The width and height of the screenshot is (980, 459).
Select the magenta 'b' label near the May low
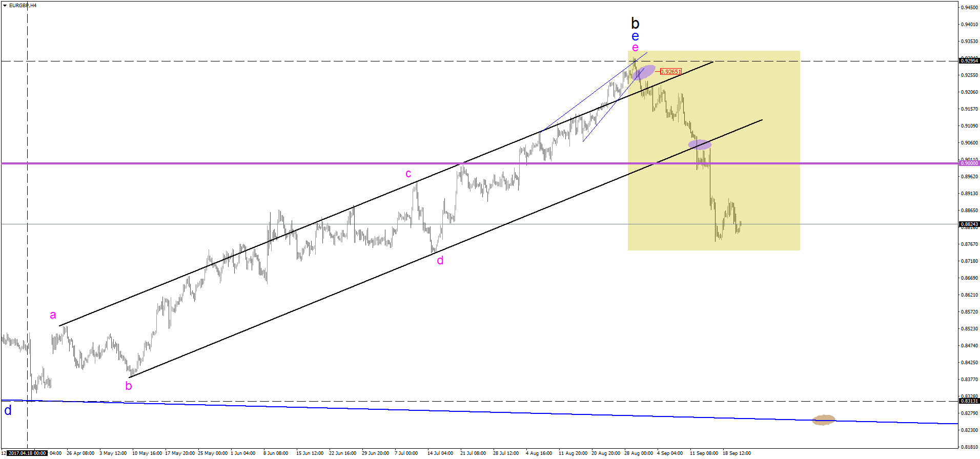129,386
